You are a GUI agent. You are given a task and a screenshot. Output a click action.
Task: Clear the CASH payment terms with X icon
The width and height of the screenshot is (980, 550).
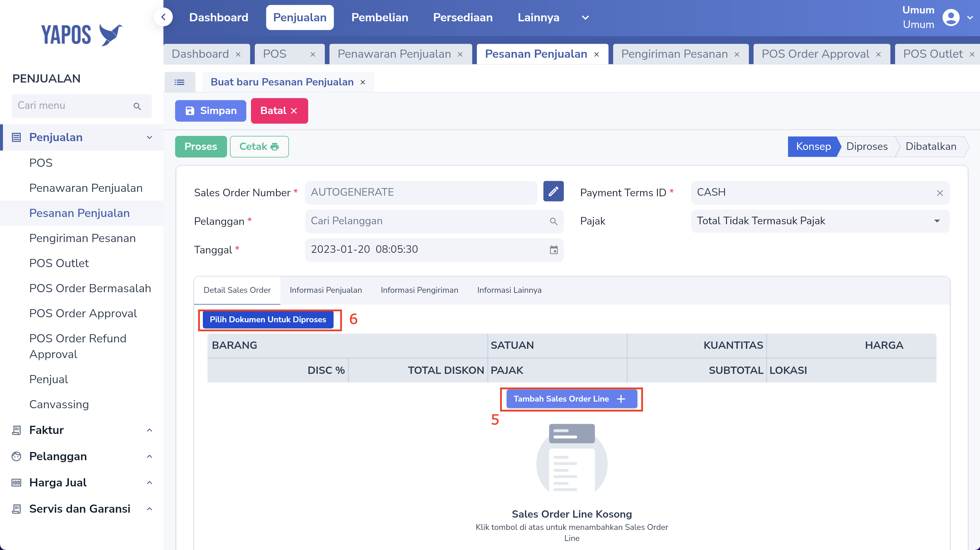click(x=940, y=193)
